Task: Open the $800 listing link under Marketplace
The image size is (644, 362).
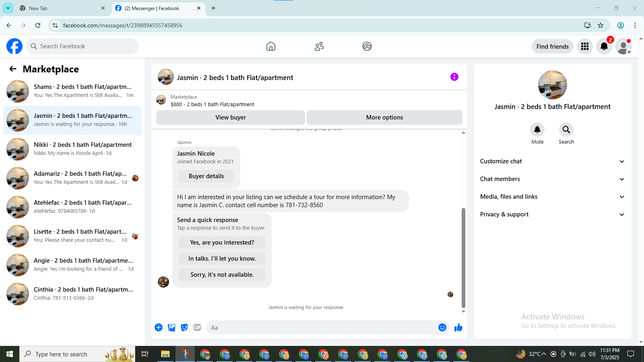Action: tap(212, 104)
